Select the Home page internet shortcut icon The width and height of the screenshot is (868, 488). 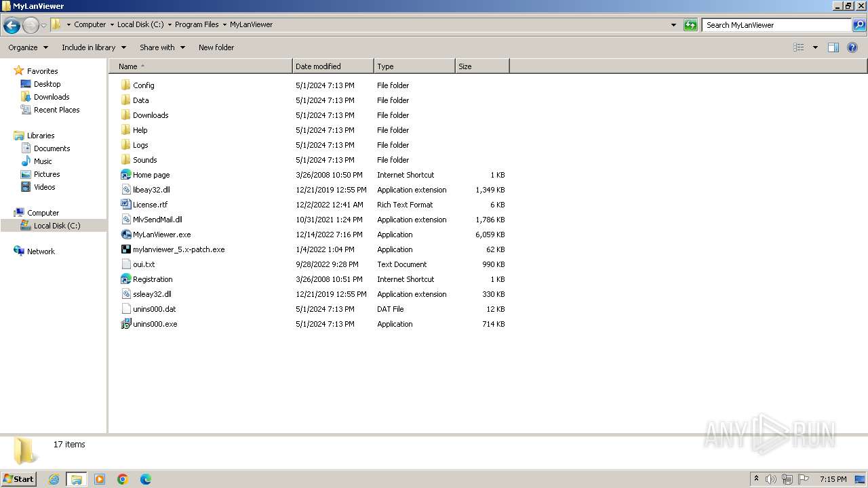[x=125, y=175]
